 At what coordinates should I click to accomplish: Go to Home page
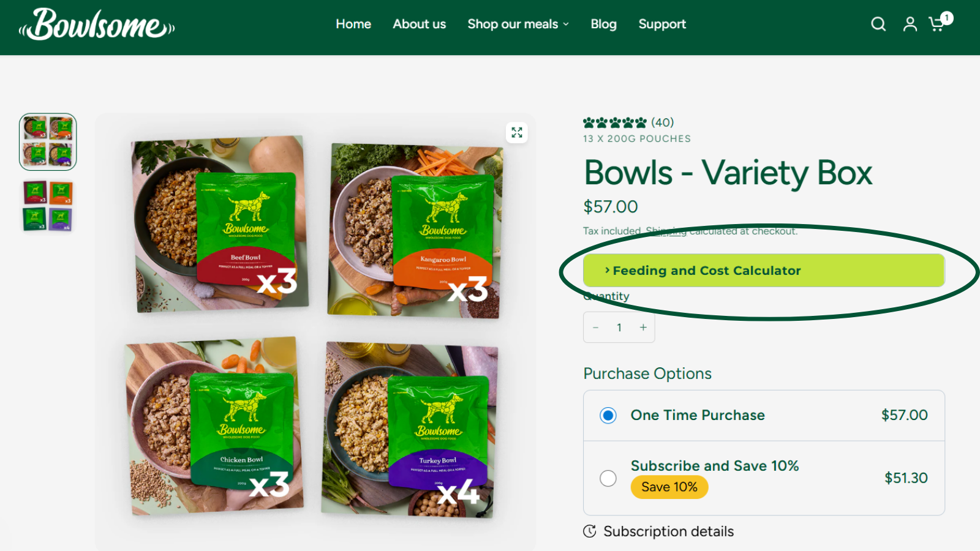click(x=353, y=24)
